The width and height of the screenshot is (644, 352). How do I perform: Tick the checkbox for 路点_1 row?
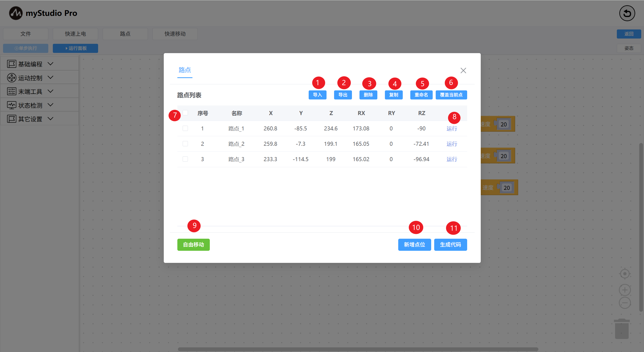(x=185, y=128)
